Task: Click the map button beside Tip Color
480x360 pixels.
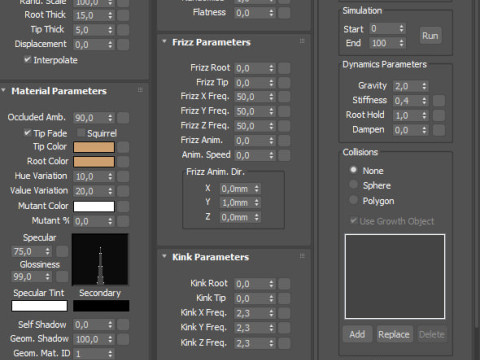Action: [123, 147]
